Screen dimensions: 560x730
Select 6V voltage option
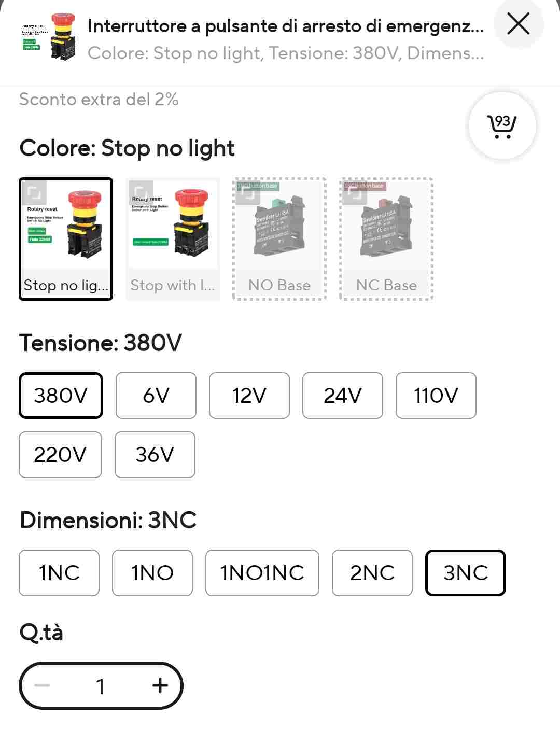click(156, 396)
